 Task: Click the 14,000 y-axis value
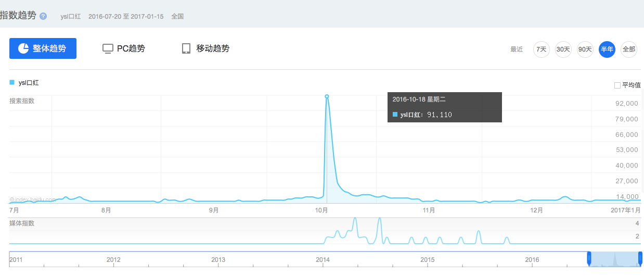(626, 196)
